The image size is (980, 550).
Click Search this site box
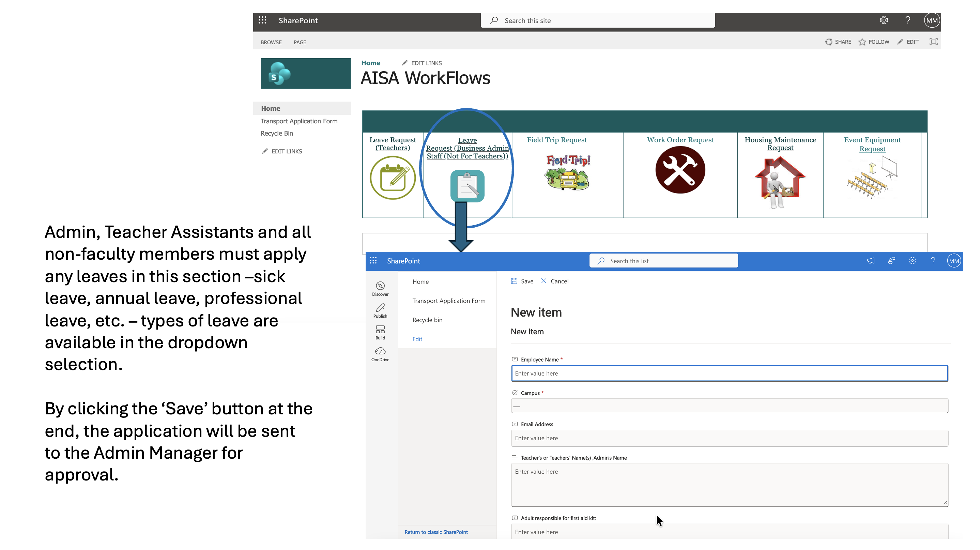click(598, 20)
